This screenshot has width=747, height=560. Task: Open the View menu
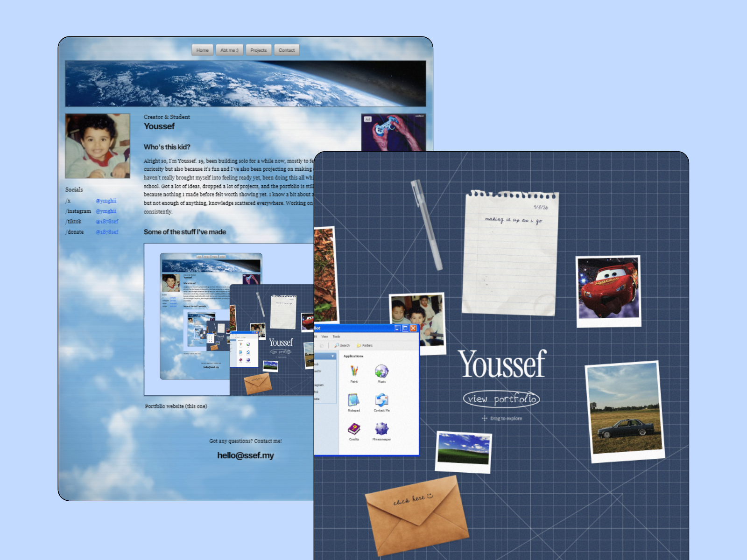click(x=324, y=336)
